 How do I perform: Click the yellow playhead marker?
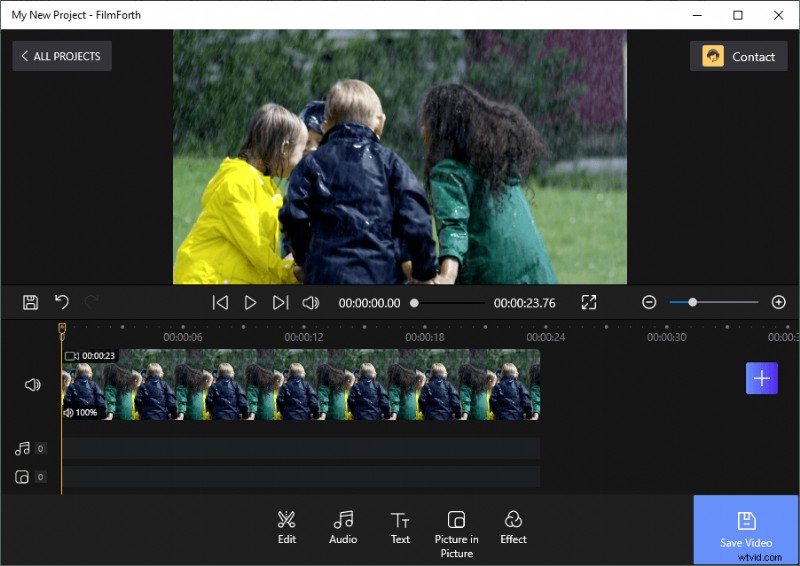(x=62, y=328)
